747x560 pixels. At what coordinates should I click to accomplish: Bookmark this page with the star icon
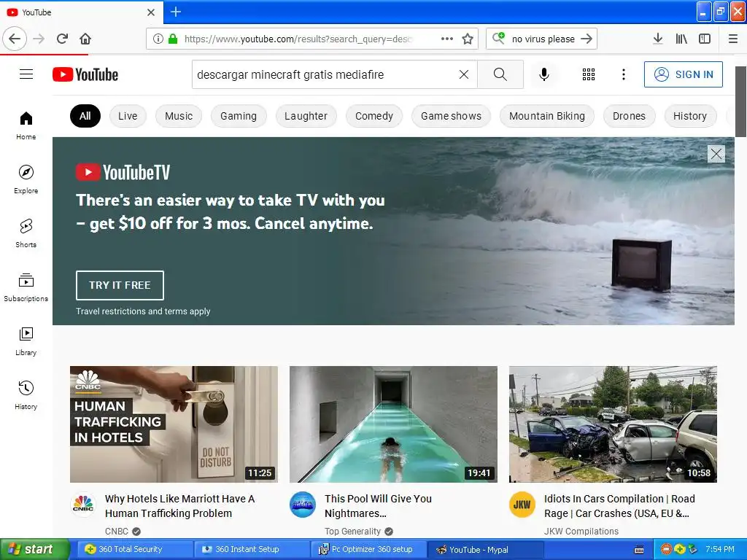(x=468, y=39)
